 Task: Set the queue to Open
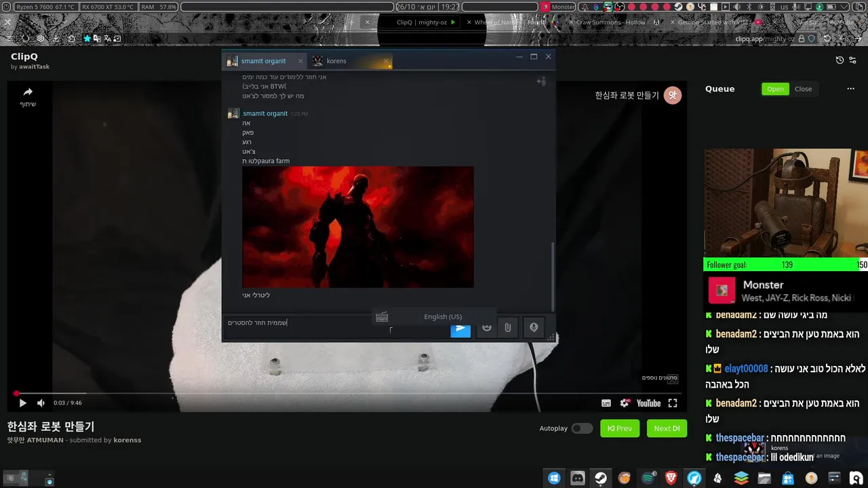pyautogui.click(x=775, y=89)
